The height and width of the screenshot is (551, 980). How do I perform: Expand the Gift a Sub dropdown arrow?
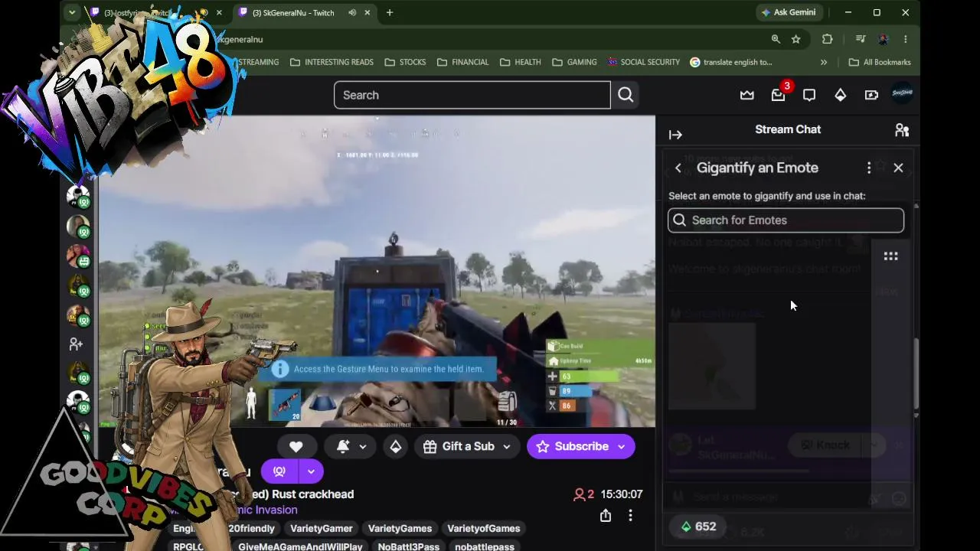506,446
